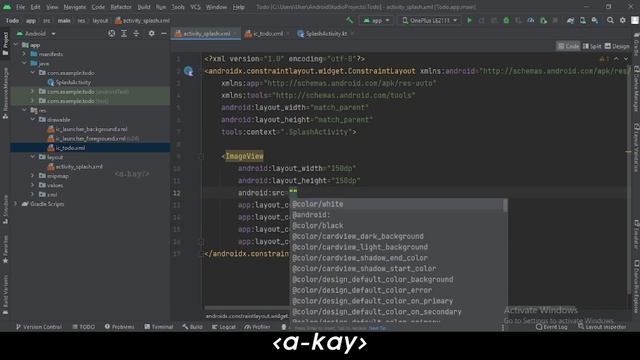Click the Sync Project with Gradle icon
The width and height of the screenshot is (640, 360).
point(570,20)
